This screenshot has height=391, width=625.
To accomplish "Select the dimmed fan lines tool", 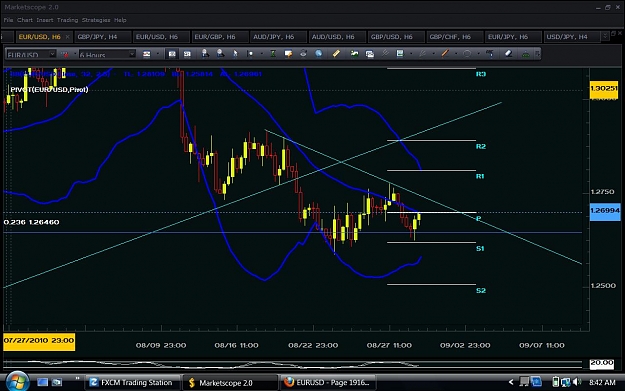I will point(423,53).
